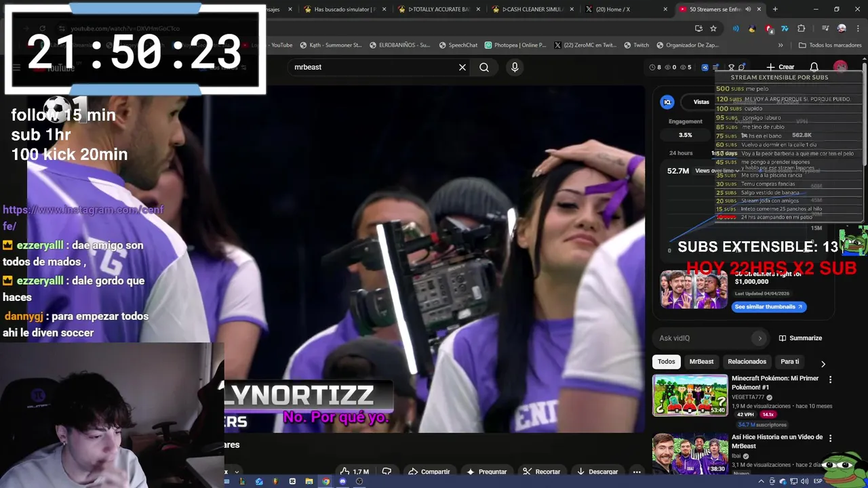Like the video with thumbs up
868x488 pixels.
tap(355, 471)
